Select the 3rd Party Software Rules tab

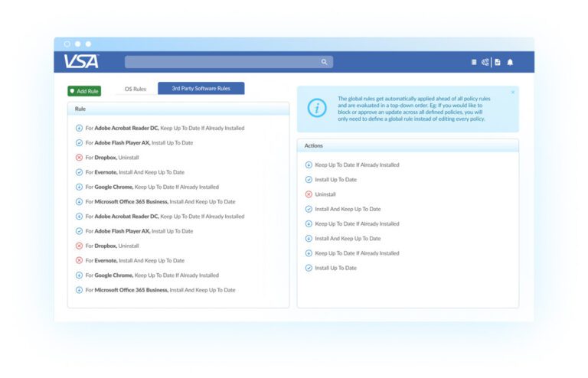(x=201, y=88)
